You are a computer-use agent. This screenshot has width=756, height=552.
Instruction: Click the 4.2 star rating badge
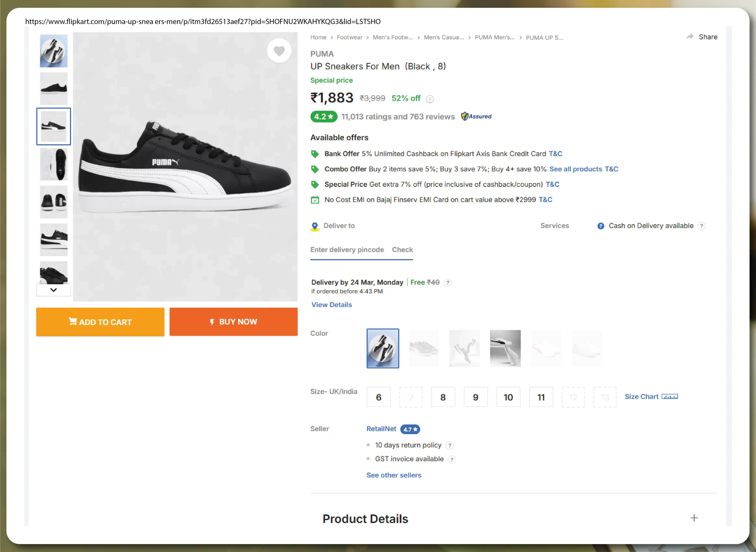324,117
